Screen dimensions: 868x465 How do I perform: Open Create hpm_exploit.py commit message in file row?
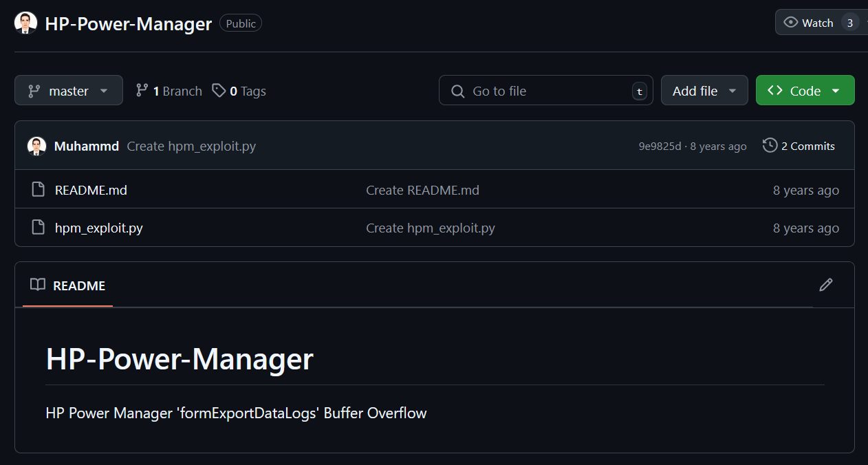click(431, 228)
